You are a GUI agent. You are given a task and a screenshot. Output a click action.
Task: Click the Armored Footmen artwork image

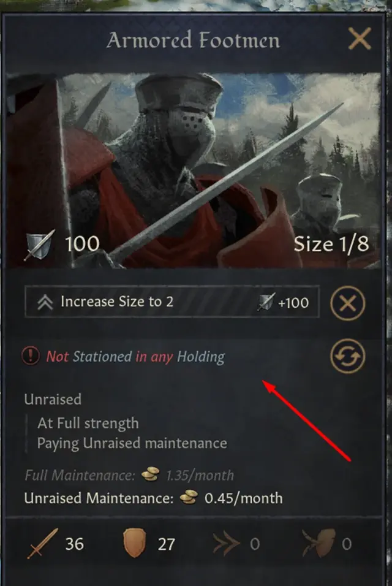194,170
